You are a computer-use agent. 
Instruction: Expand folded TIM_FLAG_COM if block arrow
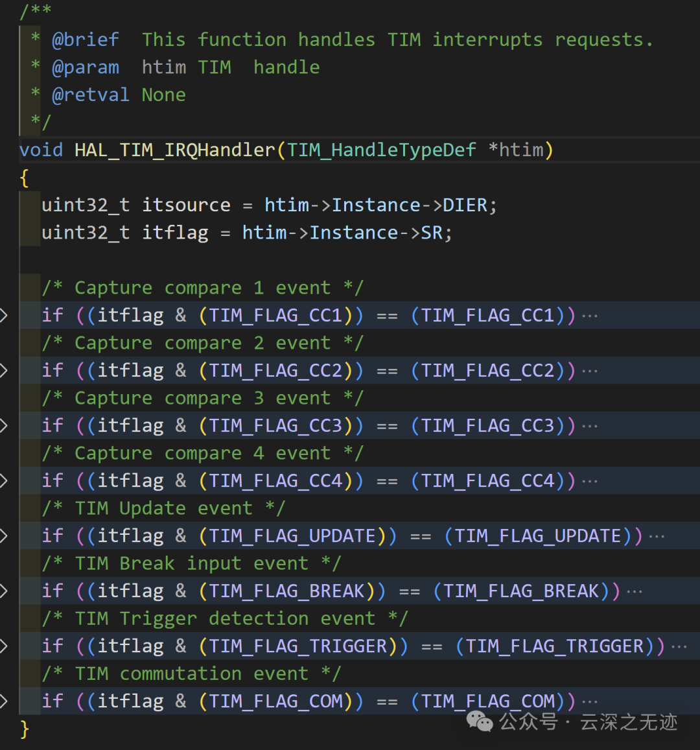3,701
